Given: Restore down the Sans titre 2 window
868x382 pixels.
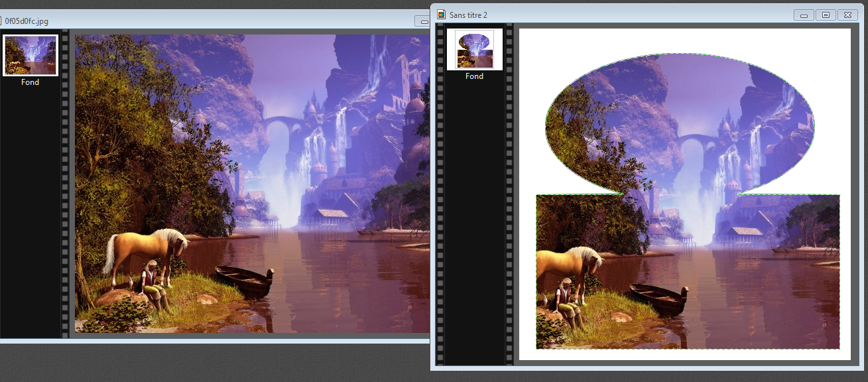Looking at the screenshot, I should click(826, 15).
